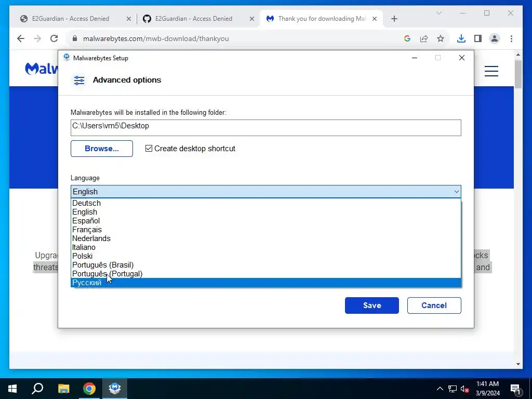This screenshot has height=399, width=532.
Task: Click Chrome icon in the taskbar
Action: pos(89,389)
